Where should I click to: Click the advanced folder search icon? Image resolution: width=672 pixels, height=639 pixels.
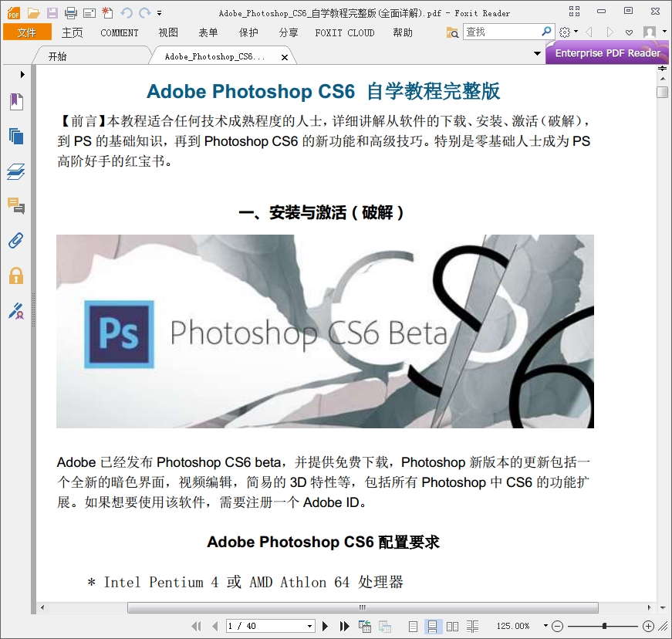coord(452,32)
